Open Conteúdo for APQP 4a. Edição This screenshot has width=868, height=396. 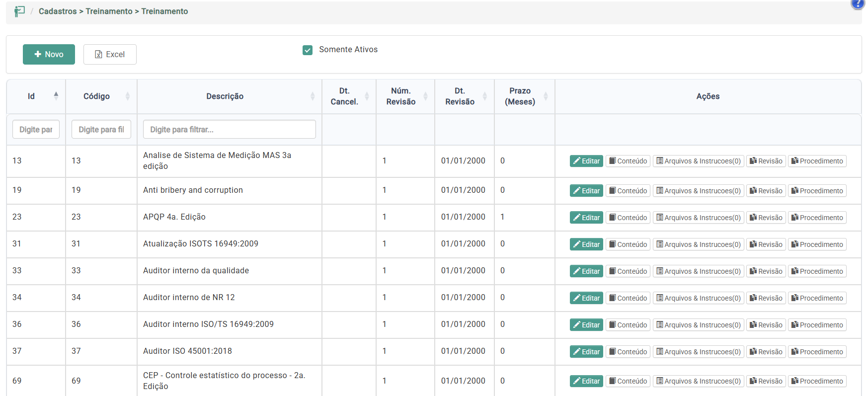point(628,218)
